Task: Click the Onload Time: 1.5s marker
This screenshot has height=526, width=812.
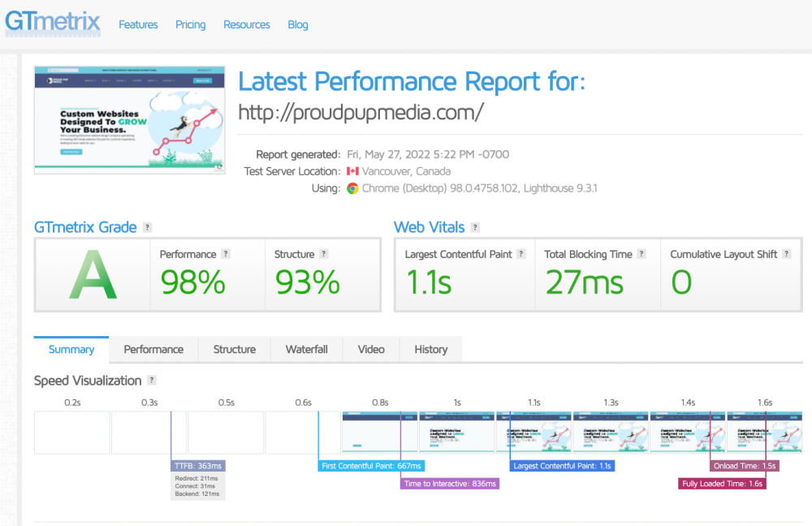Action: click(745, 466)
